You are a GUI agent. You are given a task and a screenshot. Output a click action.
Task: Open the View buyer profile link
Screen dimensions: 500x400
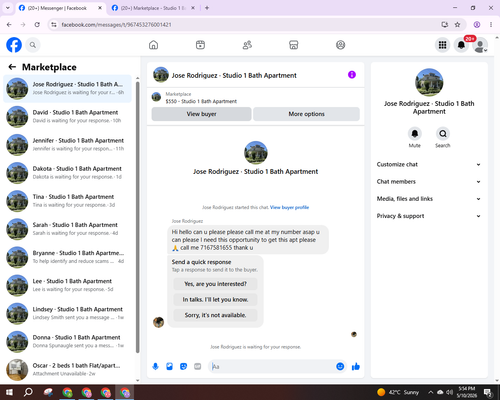click(289, 207)
